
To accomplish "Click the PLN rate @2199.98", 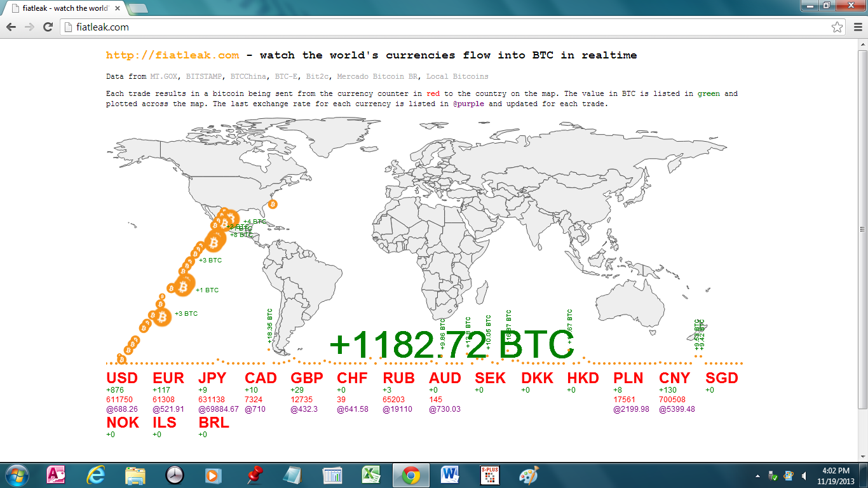I will click(631, 409).
